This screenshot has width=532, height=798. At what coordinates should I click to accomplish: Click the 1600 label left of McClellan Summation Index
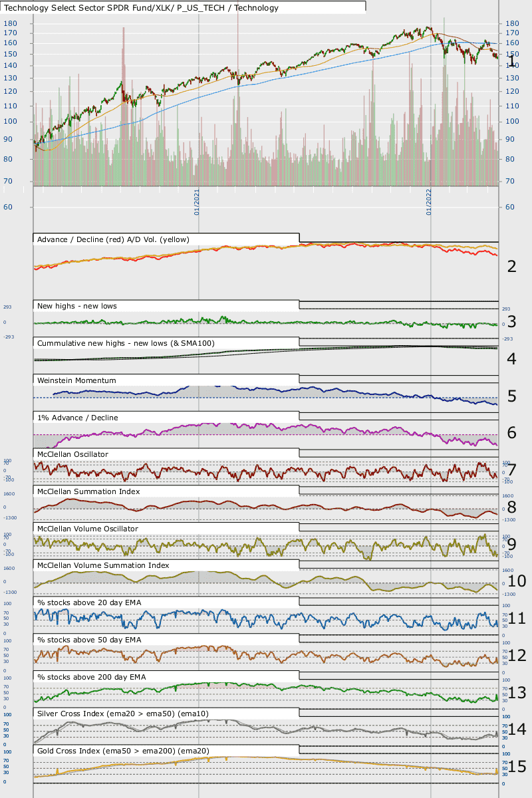click(8, 495)
